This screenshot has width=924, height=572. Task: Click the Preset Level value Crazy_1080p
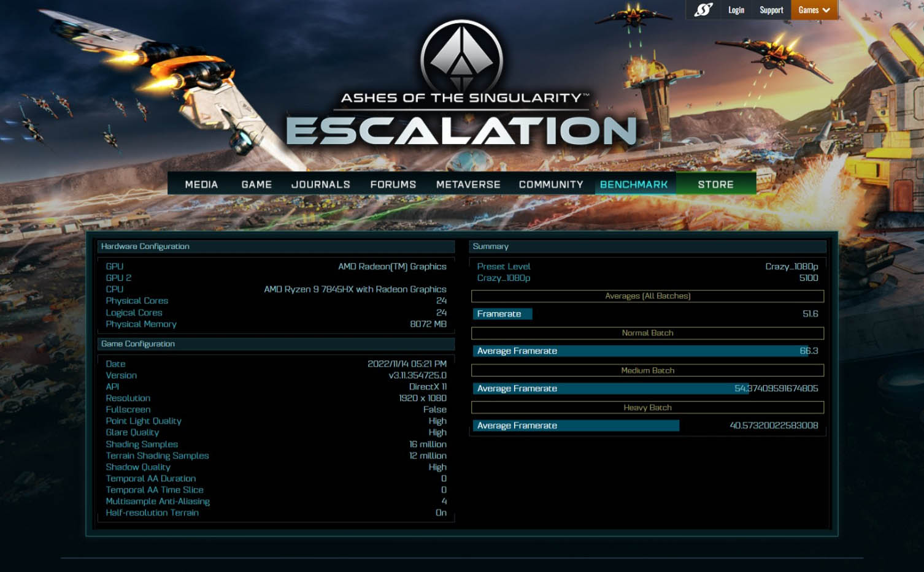791,266
